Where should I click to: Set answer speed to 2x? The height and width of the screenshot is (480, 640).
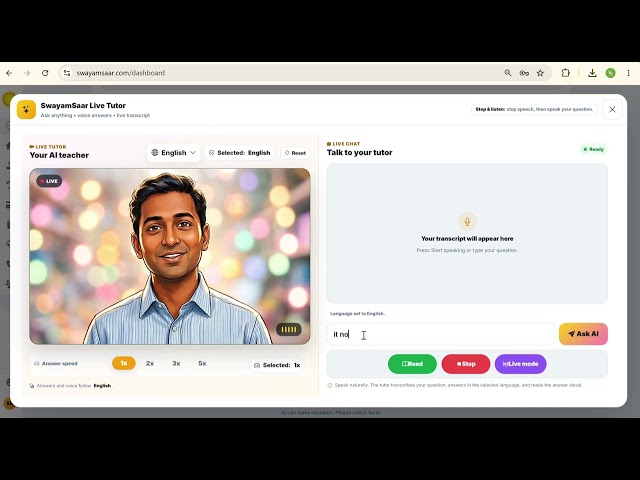(150, 363)
